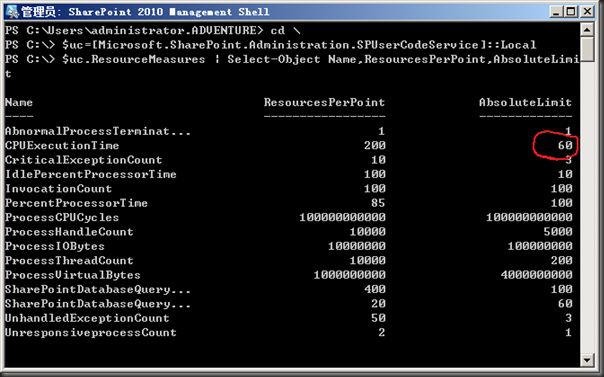
Task: Click AbsoluteLimit value 4000000000 of ProcessVirtualBytes
Action: [x=537, y=275]
